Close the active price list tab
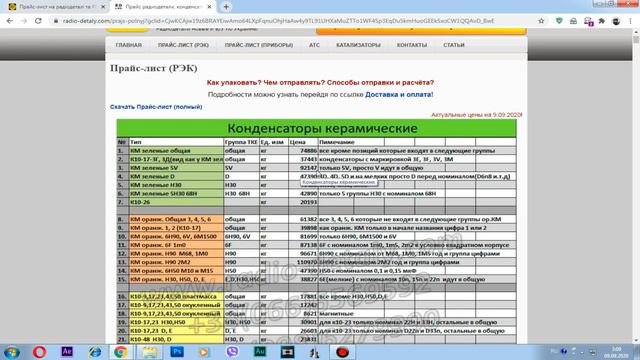Viewport: 640px width, 360px height. point(209,7)
